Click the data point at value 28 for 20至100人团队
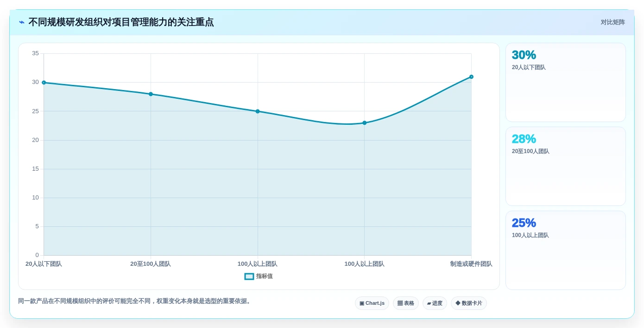The width and height of the screenshot is (644, 328). point(151,94)
